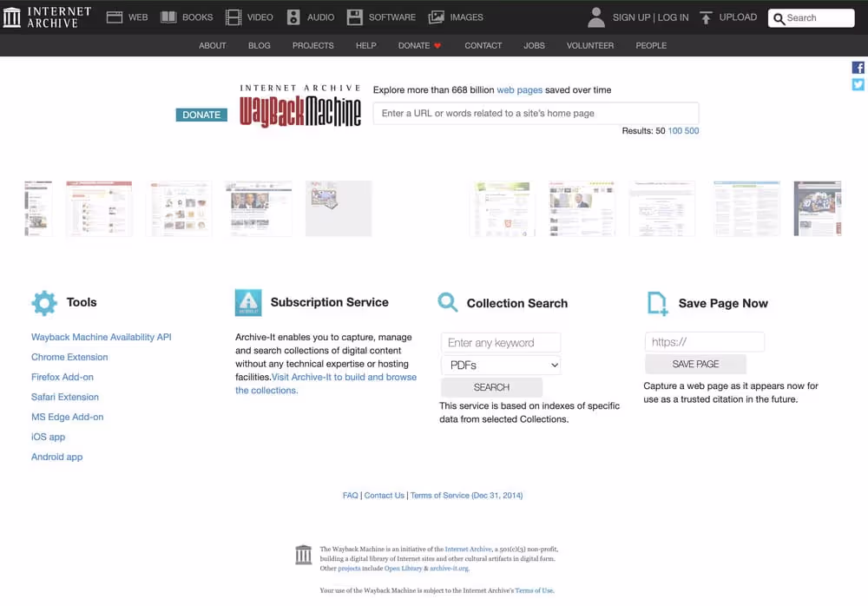
Task: Open the rightmost football site thumbnail
Action: pyautogui.click(x=818, y=208)
